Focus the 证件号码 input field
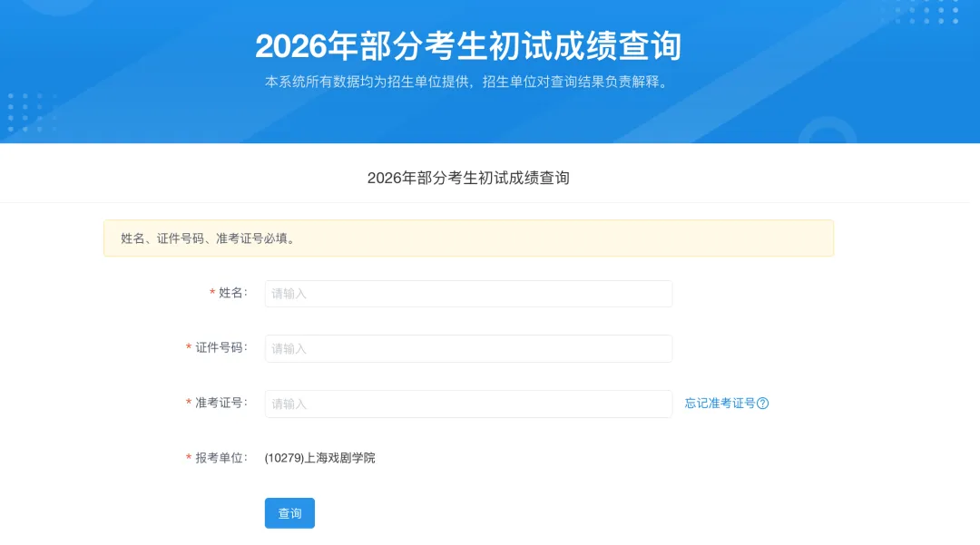Image resolution: width=980 pixels, height=545 pixels. point(468,348)
